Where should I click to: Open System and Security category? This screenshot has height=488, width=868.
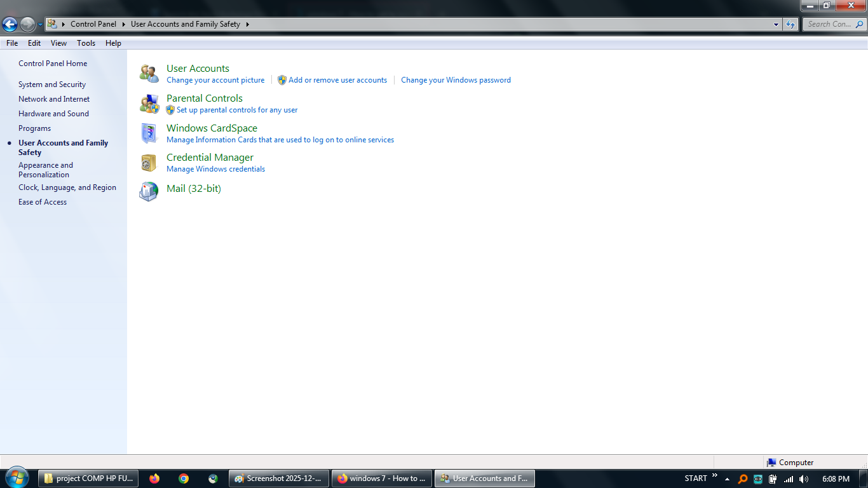[x=52, y=85]
